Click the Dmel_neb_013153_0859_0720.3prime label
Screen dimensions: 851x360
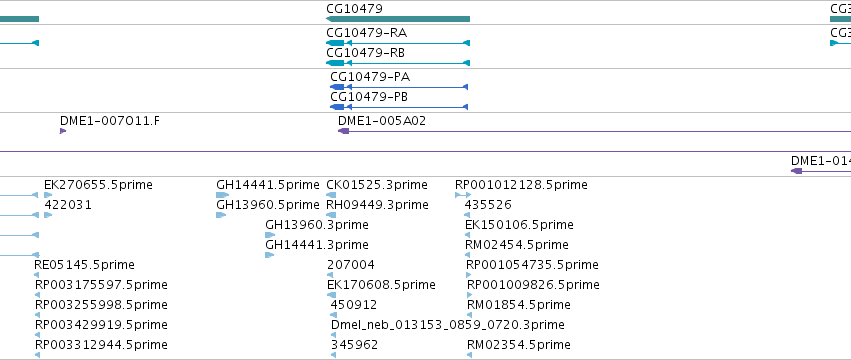[x=448, y=325]
